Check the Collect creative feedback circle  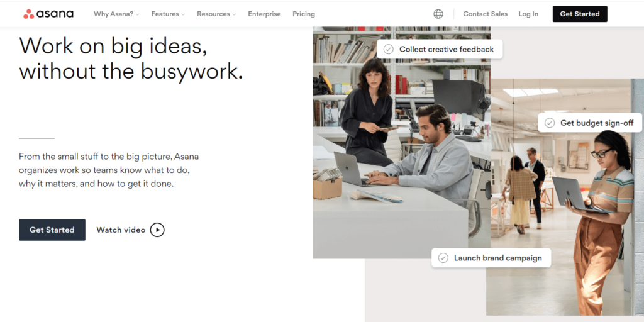click(x=388, y=49)
